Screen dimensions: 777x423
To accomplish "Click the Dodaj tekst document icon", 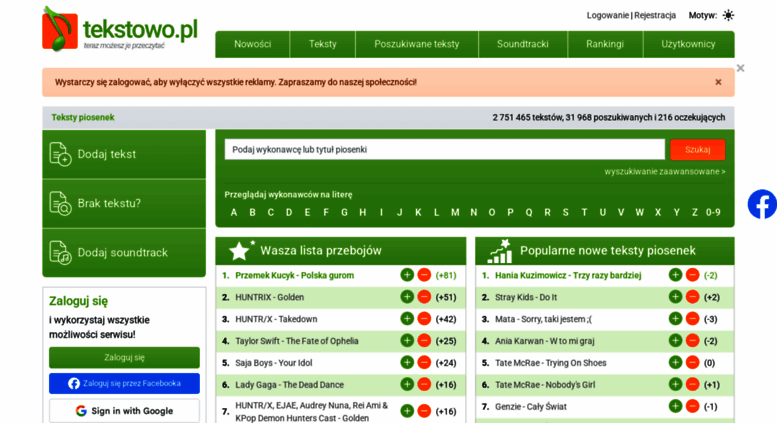I will (x=60, y=154).
